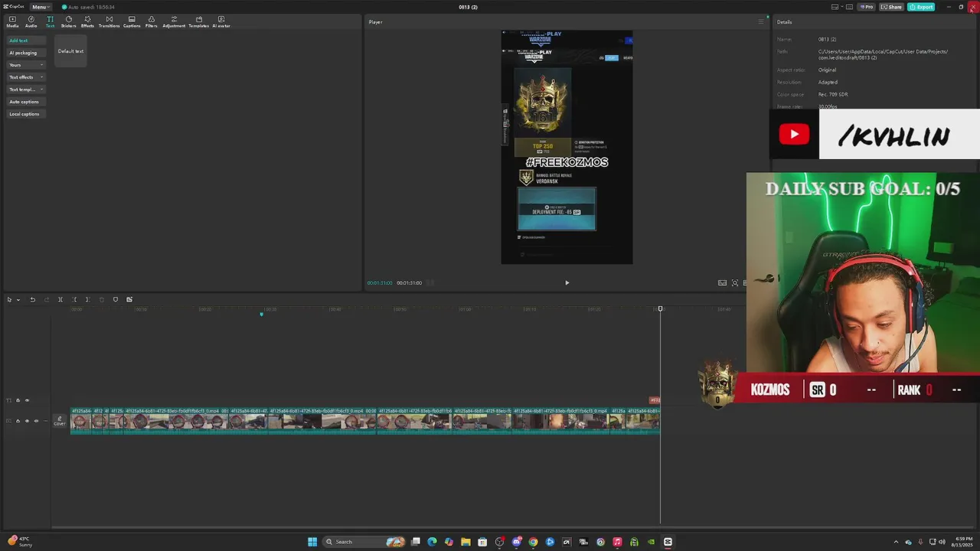This screenshot has width=980, height=551.
Task: Open the Media panel
Action: click(x=12, y=21)
